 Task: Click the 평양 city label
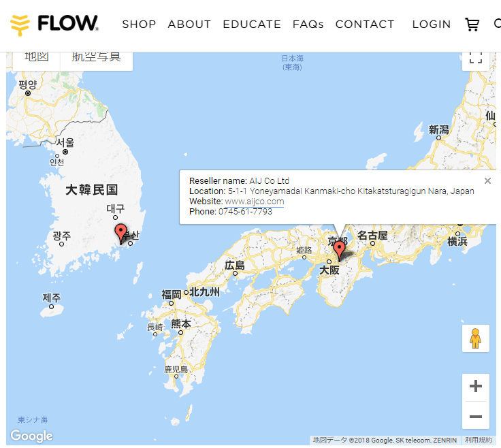click(27, 84)
